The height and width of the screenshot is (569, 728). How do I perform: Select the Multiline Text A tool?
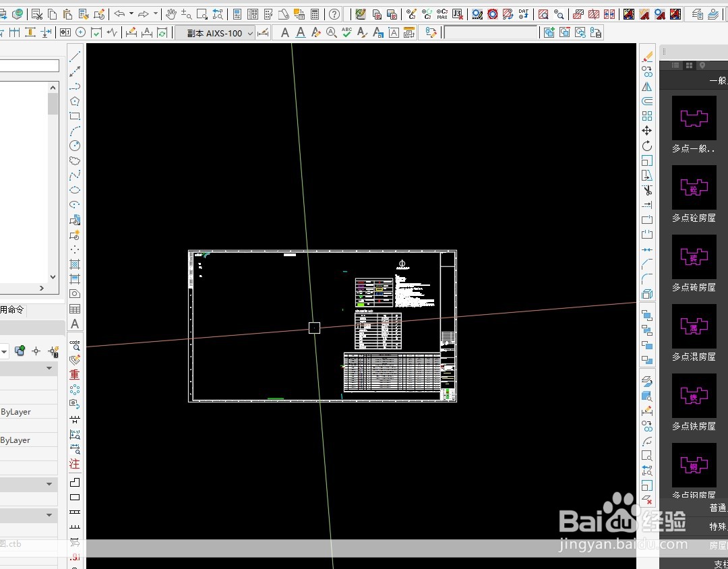[x=75, y=324]
